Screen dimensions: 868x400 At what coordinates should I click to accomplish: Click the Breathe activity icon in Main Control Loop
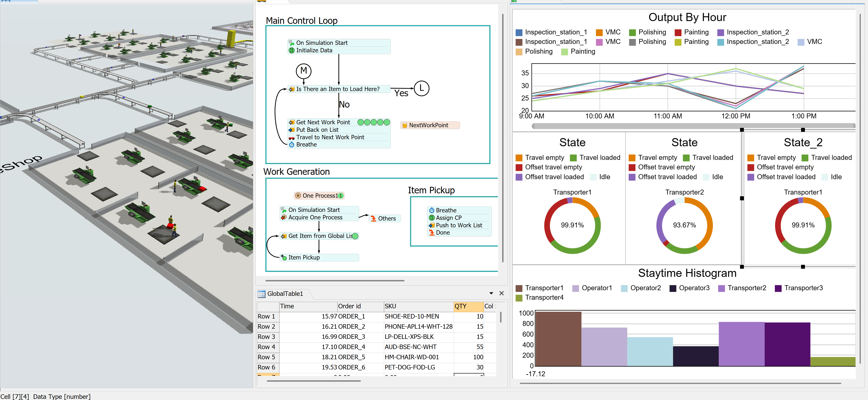pyautogui.click(x=291, y=145)
